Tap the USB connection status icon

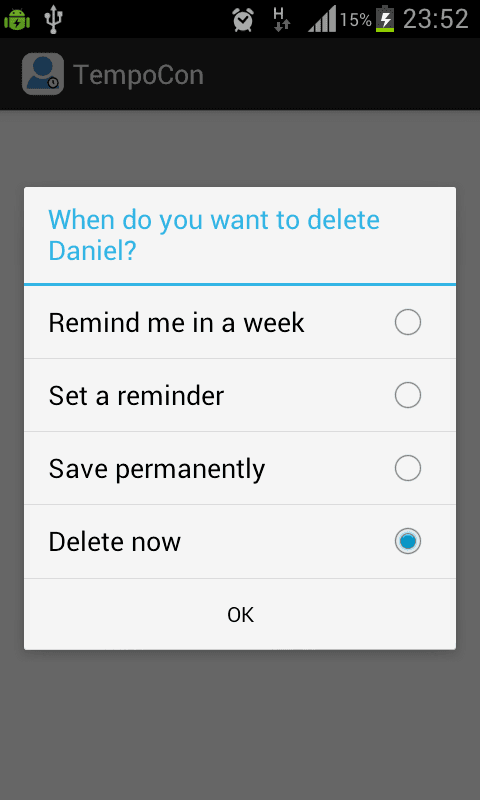[53, 19]
